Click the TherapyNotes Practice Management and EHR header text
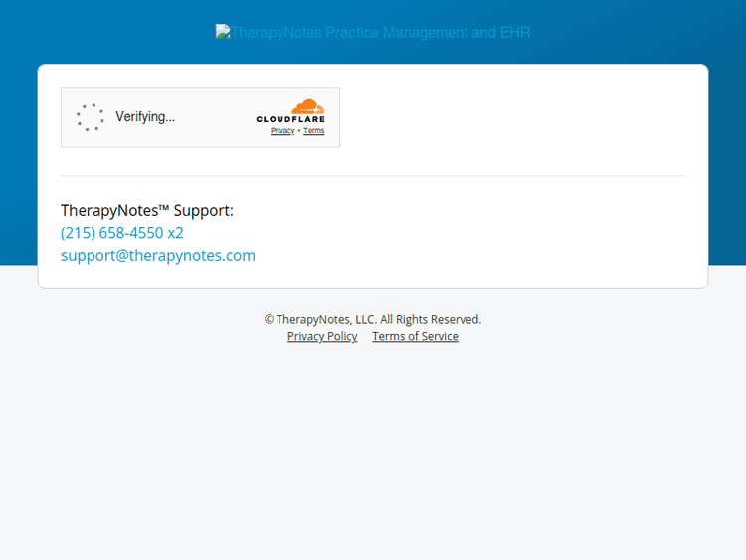This screenshot has height=560, width=746. [x=380, y=32]
